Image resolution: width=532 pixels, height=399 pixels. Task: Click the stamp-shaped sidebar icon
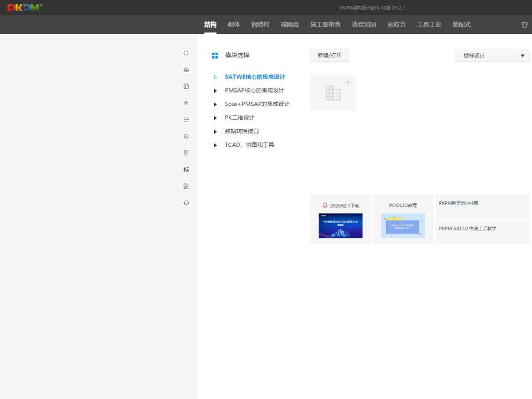[186, 70]
